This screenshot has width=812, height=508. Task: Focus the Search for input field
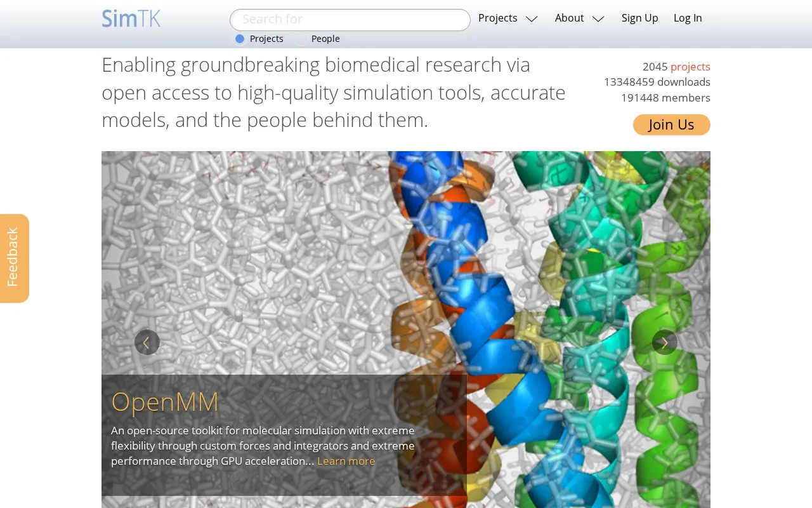[350, 20]
